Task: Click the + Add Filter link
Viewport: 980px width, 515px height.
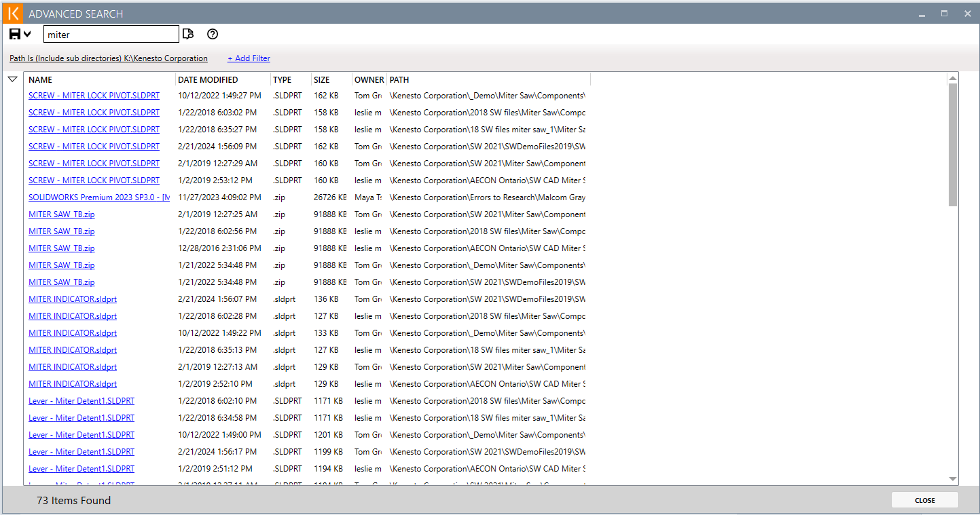Action: pyautogui.click(x=249, y=58)
